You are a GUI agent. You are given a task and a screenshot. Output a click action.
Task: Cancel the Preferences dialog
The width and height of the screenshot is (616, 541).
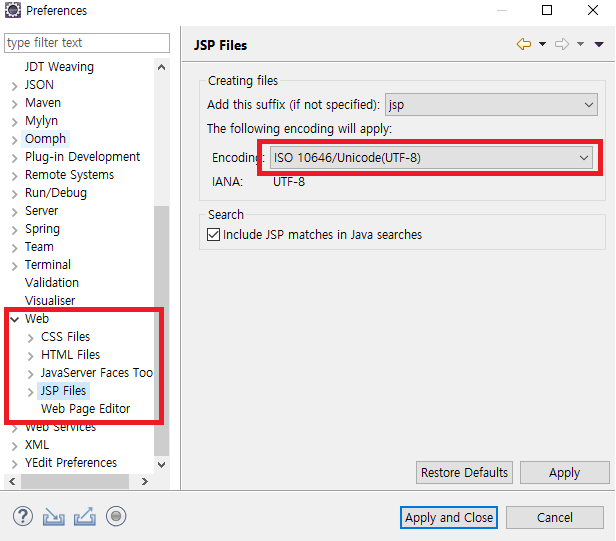pyautogui.click(x=555, y=517)
